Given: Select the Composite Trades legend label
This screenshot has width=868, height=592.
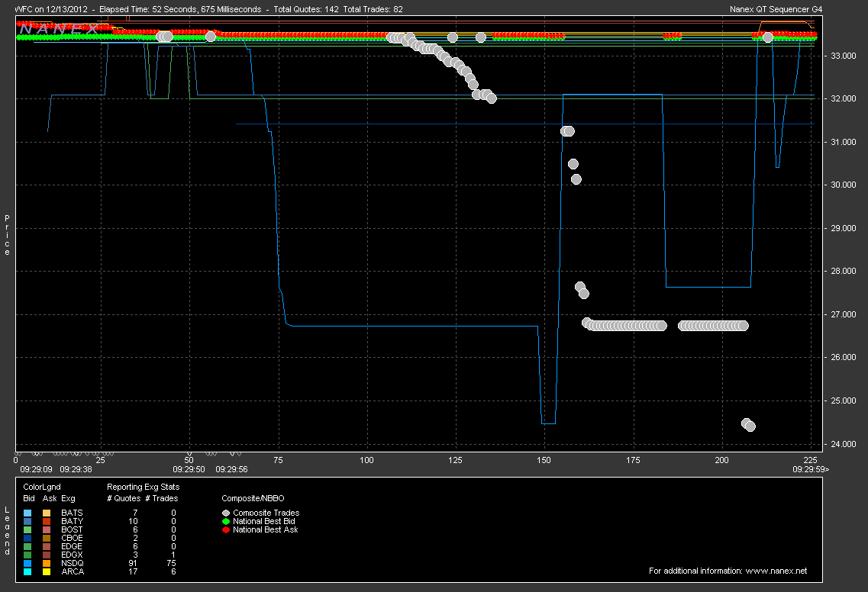Looking at the screenshot, I should [266, 513].
